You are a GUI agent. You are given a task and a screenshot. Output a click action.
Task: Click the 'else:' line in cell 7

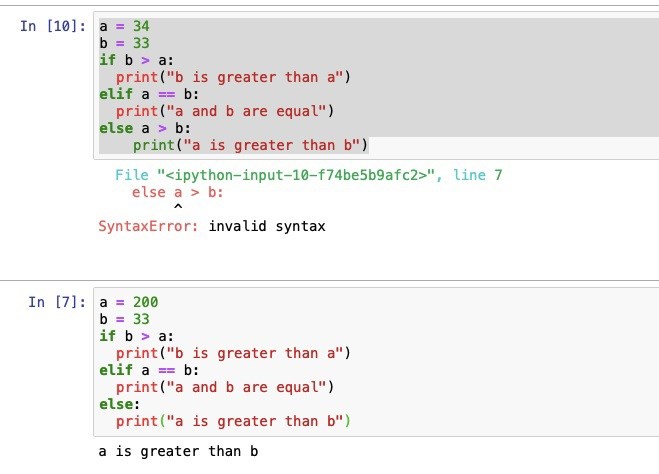119,404
